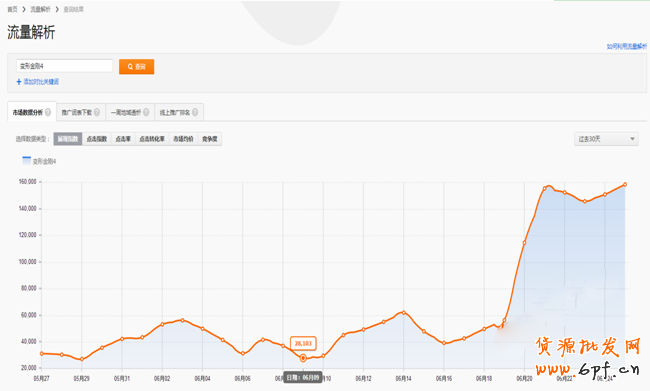Click the 06月02 x-axis label
Viewport: 650px width, 391px height.
[x=162, y=378]
